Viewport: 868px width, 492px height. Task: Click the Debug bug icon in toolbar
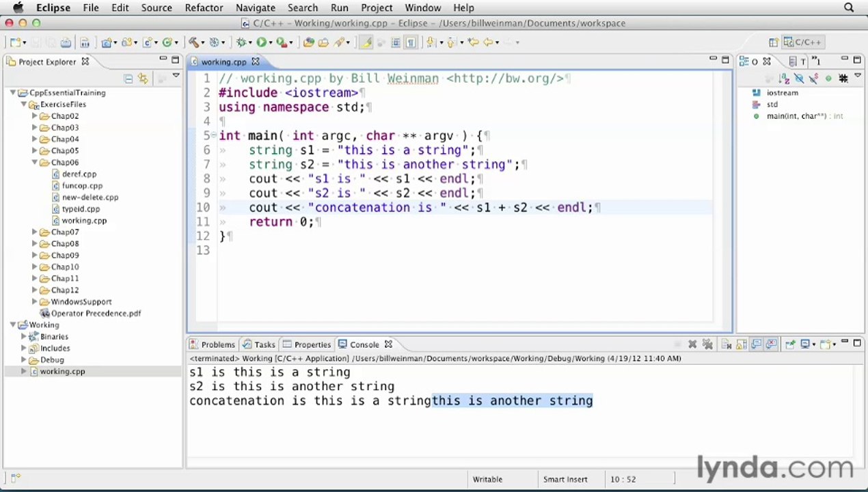click(x=241, y=42)
